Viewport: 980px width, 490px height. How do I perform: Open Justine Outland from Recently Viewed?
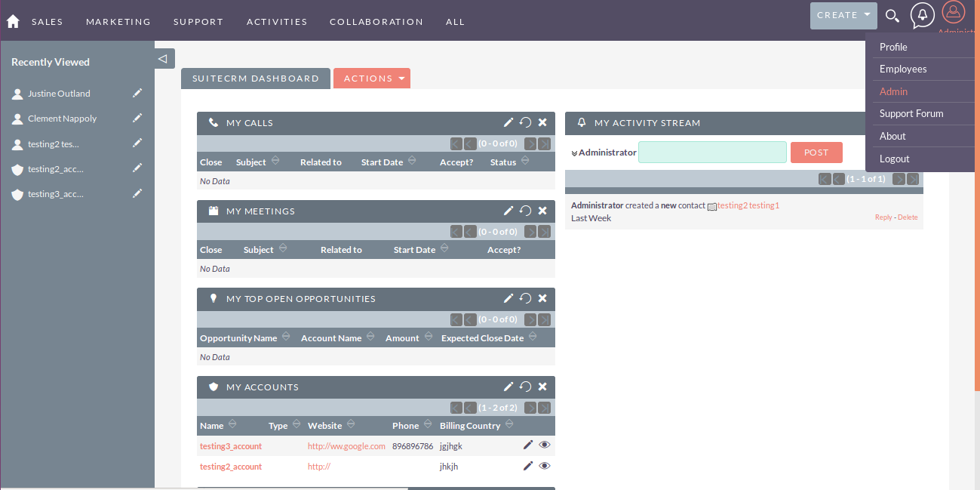point(59,94)
